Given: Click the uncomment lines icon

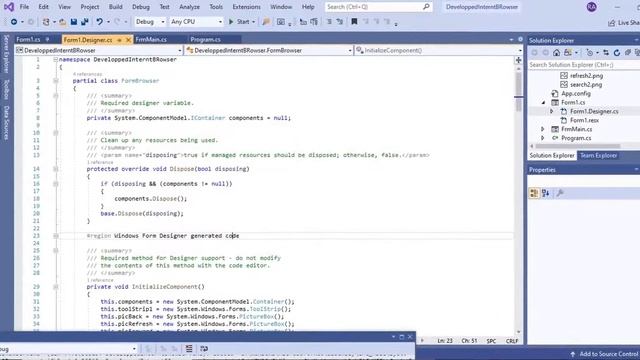Looking at the screenshot, I should pos(340,22).
